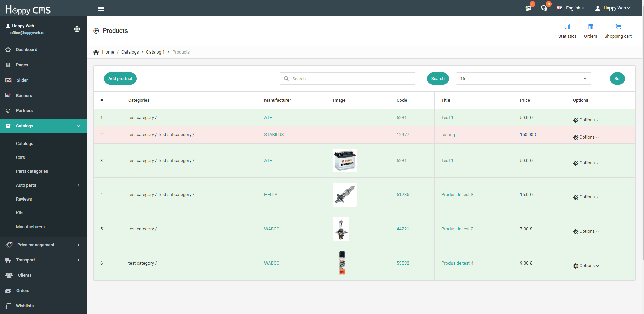Open the notifications icon in top bar
This screenshot has width=644, height=314.
click(528, 8)
